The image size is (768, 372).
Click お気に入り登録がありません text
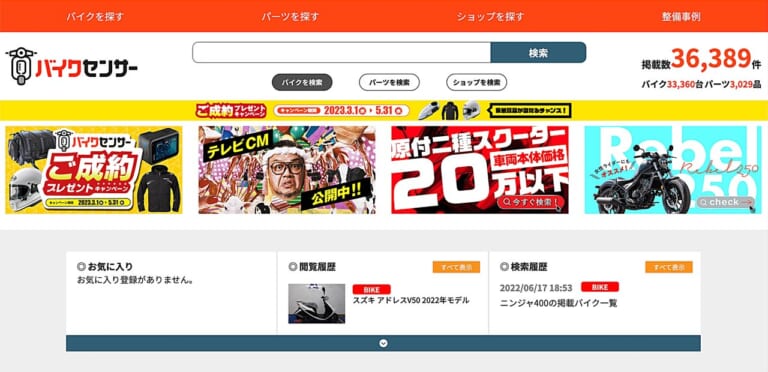pyautogui.click(x=135, y=280)
